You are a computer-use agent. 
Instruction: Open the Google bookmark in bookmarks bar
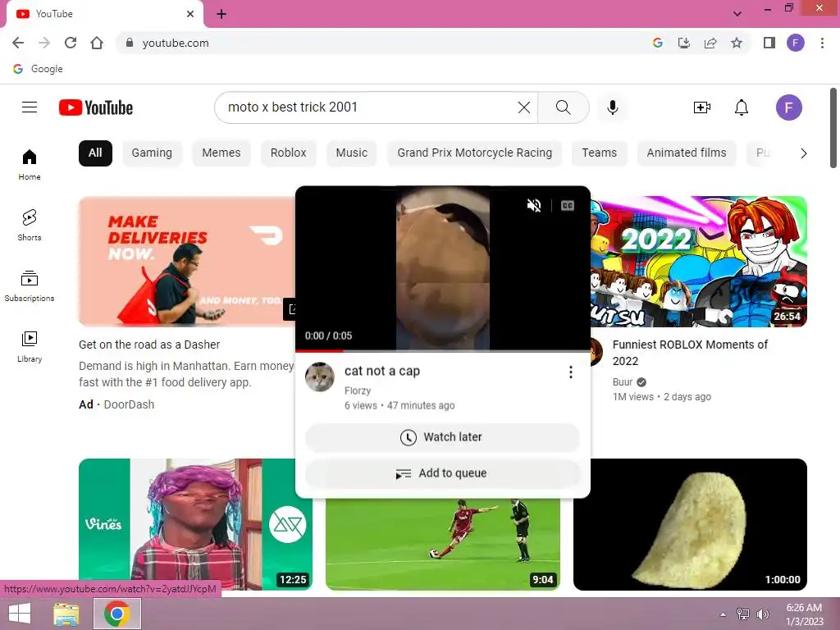coord(38,69)
